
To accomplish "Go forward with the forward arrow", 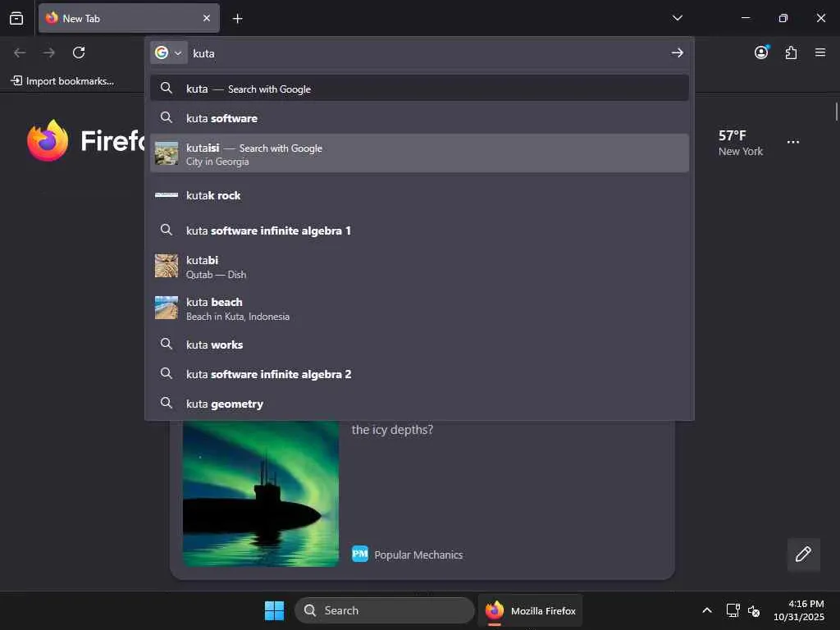I will (49, 52).
